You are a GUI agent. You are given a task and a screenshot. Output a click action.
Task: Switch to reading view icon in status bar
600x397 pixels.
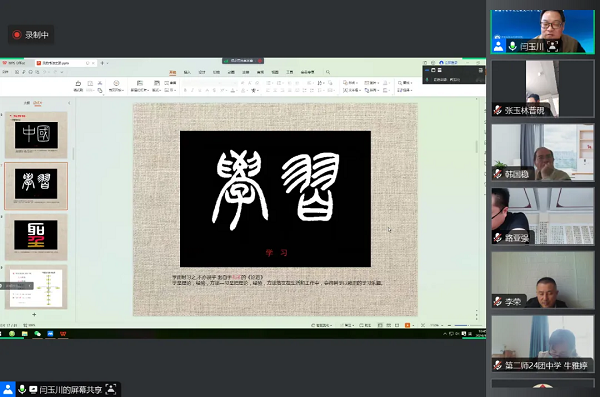tap(397, 325)
